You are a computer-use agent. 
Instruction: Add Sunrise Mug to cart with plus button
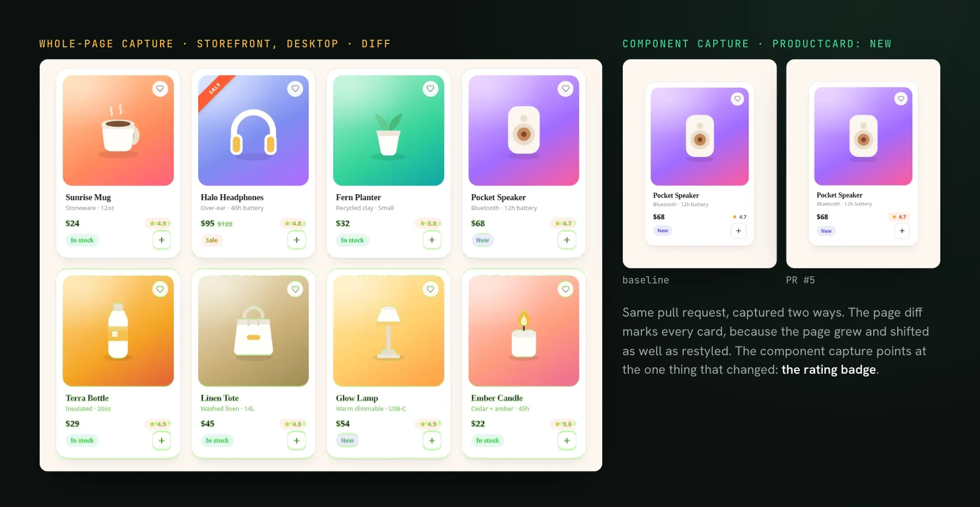[x=162, y=240]
